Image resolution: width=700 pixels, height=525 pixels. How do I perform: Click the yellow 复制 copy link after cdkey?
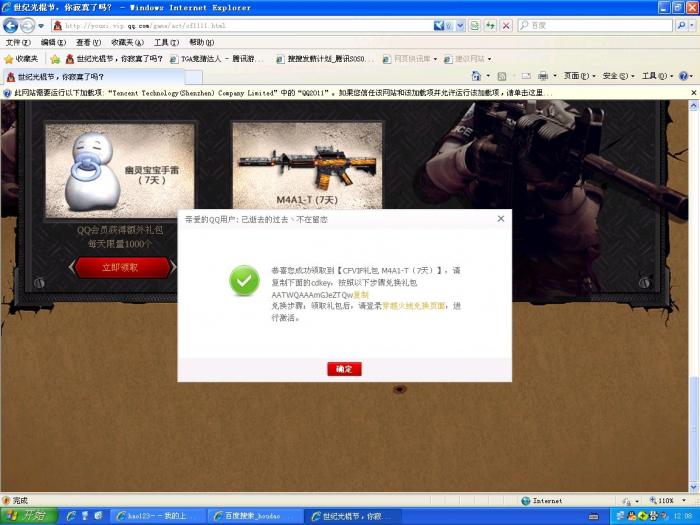[x=361, y=295]
